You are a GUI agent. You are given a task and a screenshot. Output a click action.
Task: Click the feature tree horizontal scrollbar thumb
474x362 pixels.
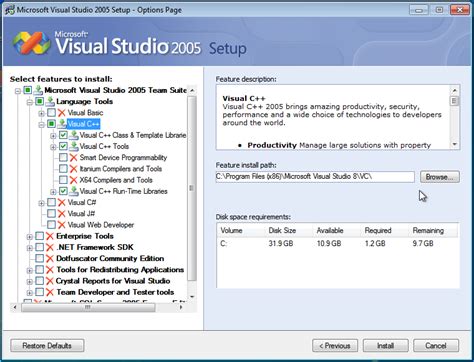coord(88,307)
